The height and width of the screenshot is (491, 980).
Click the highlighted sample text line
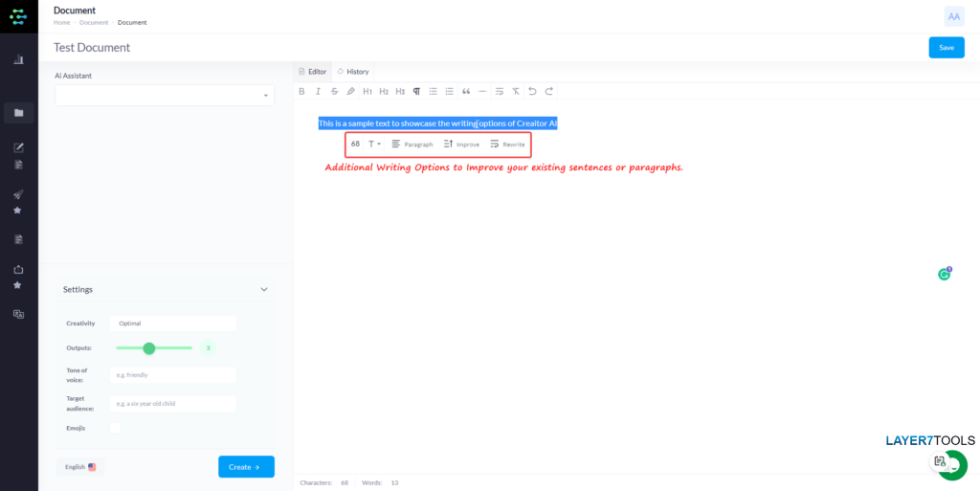pos(437,123)
